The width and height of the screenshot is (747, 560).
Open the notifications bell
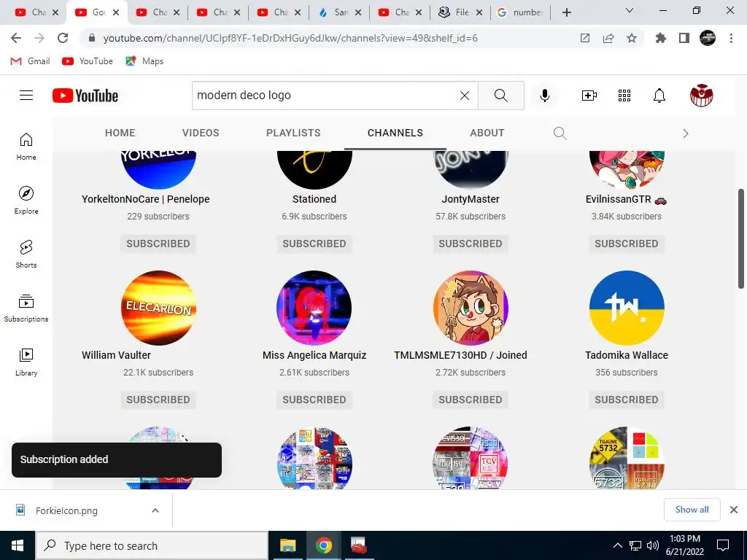pos(659,96)
